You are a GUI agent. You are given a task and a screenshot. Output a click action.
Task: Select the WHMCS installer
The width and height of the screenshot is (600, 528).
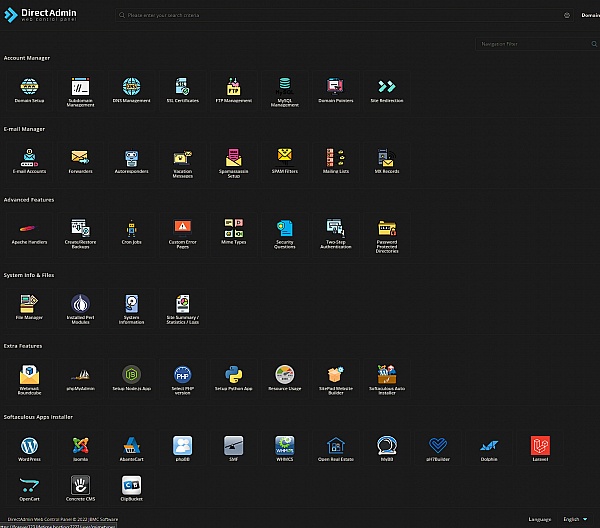click(285, 448)
